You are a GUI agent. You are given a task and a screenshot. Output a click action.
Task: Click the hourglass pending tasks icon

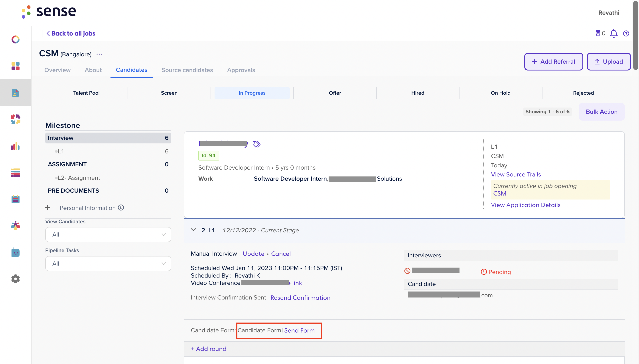[x=598, y=33]
